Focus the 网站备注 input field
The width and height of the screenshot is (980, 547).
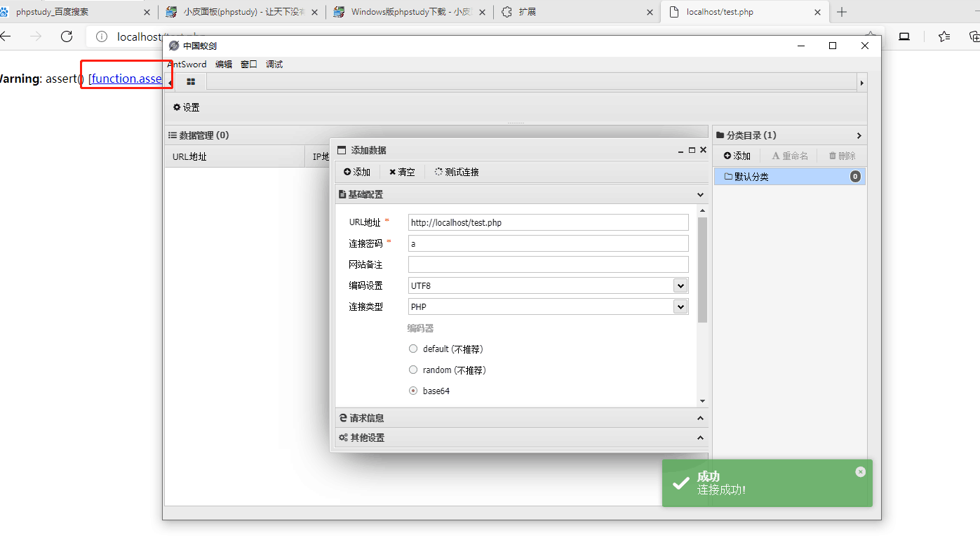549,264
